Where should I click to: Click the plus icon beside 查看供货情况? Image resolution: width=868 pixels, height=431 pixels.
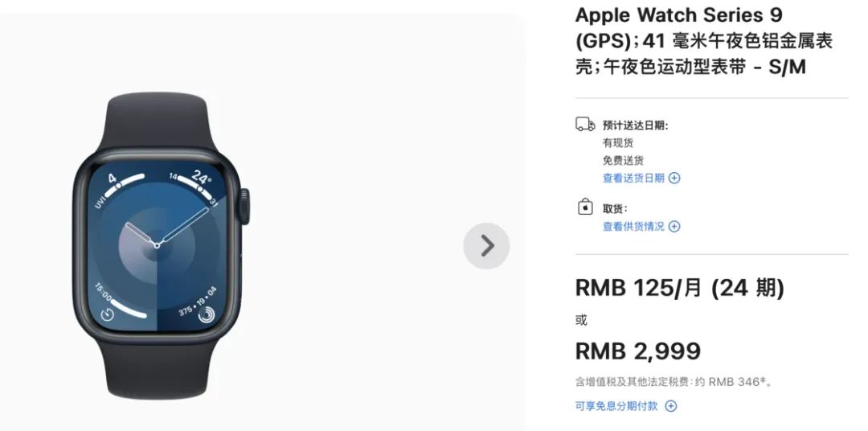(x=674, y=226)
